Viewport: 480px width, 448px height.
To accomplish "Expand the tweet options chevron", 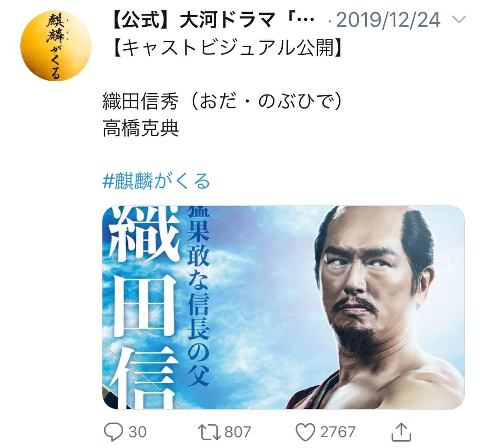I will click(459, 20).
